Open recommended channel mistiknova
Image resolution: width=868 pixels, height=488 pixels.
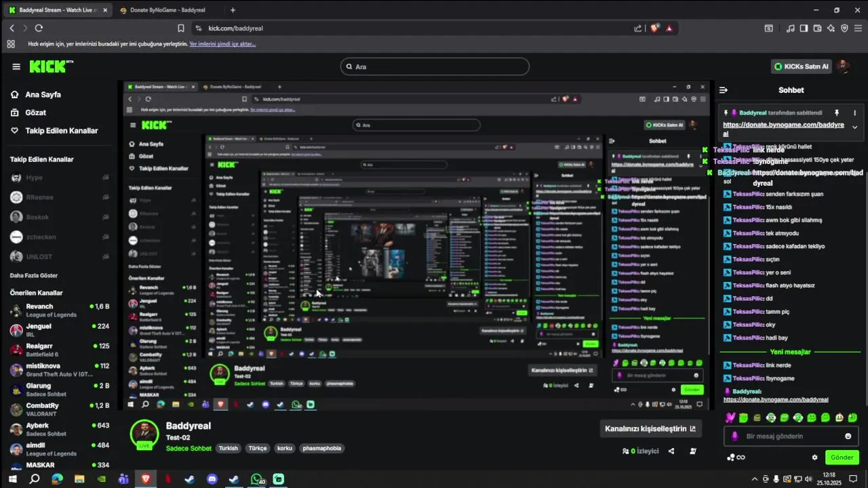60,369
